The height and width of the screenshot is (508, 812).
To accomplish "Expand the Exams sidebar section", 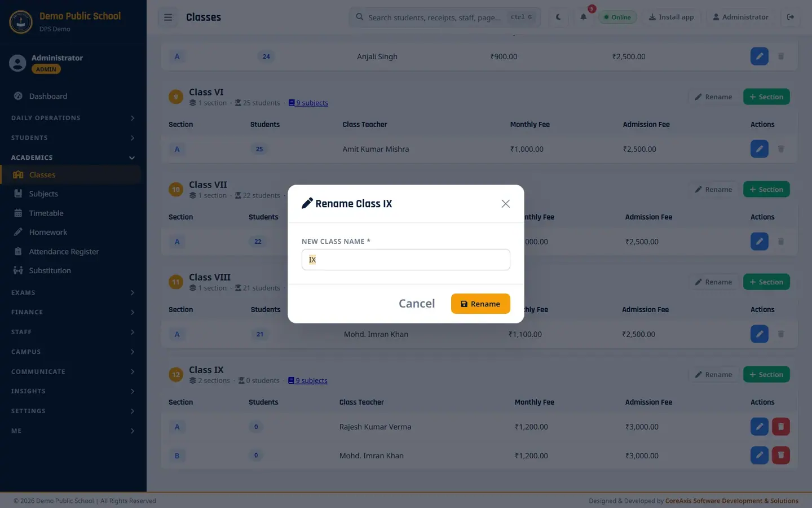I will pos(73,292).
